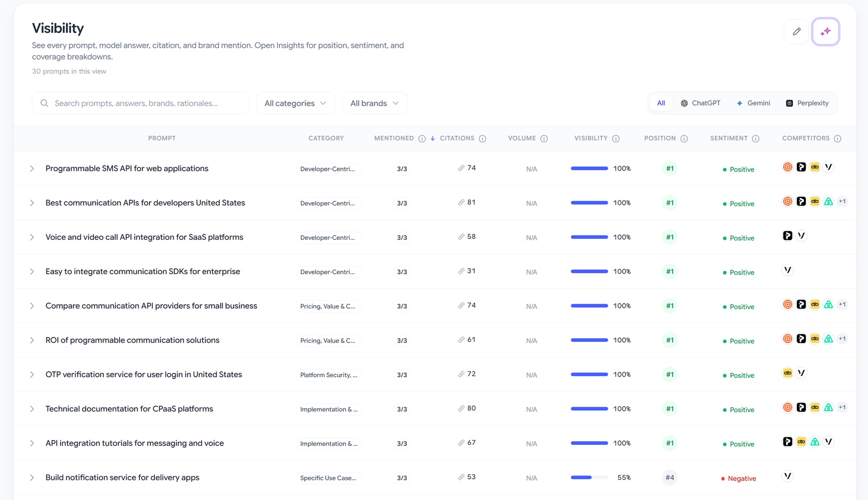Click the Visibility column info icon
This screenshot has width=868, height=500.
[616, 139]
